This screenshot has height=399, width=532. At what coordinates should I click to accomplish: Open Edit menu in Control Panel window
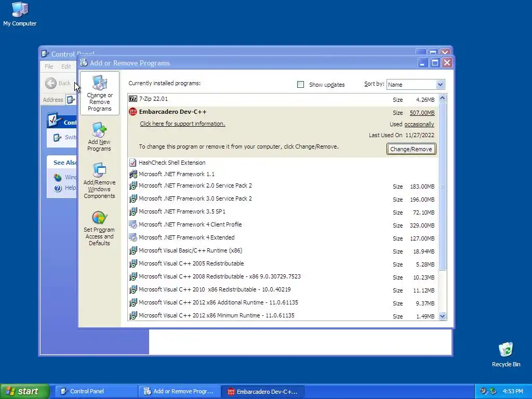click(66, 66)
